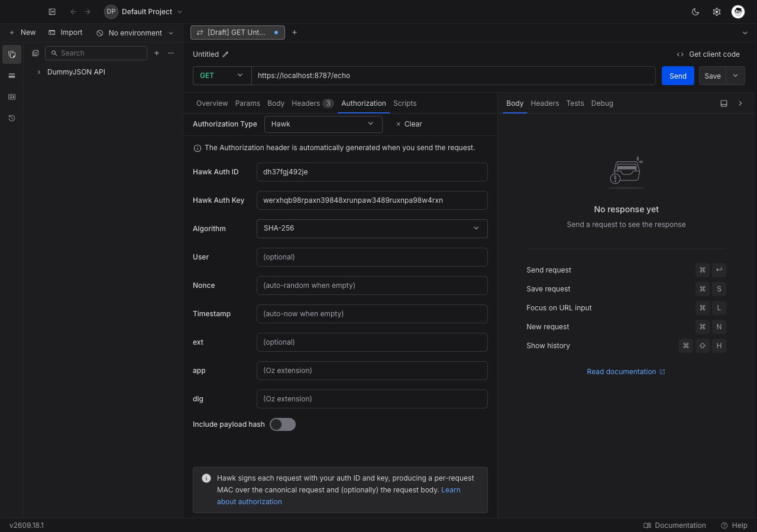
Task: Switch to Overview tab
Action: pyautogui.click(x=212, y=103)
